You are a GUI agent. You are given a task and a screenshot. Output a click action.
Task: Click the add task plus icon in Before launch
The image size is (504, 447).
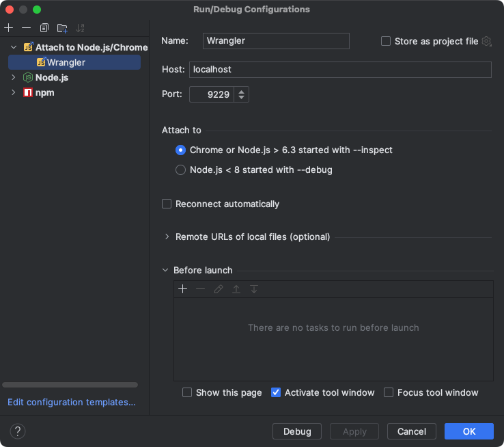[182, 289]
